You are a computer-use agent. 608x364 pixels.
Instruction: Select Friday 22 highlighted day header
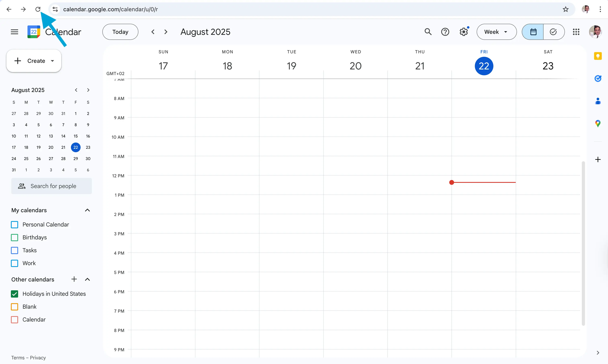pos(484,66)
